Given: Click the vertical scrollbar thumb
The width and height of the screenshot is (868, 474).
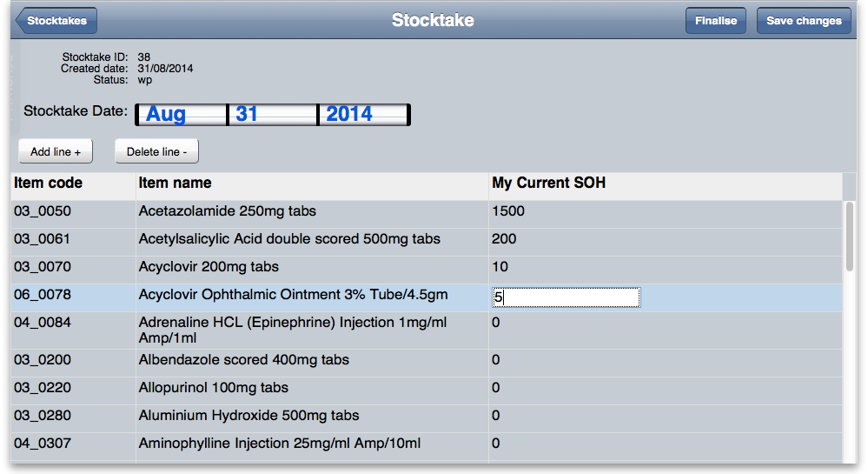Looking at the screenshot, I should click(x=850, y=235).
